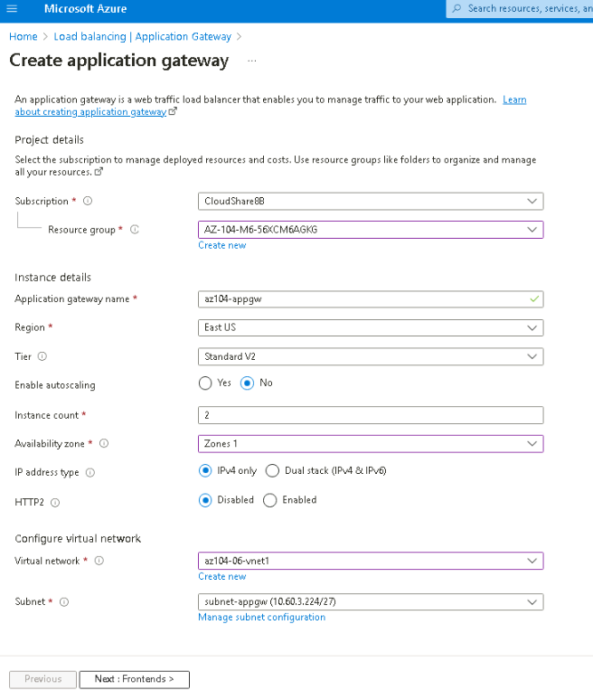Viewport: 593px width, 700px height.
Task: Expand the Availability zone dropdown
Action: pos(371,444)
